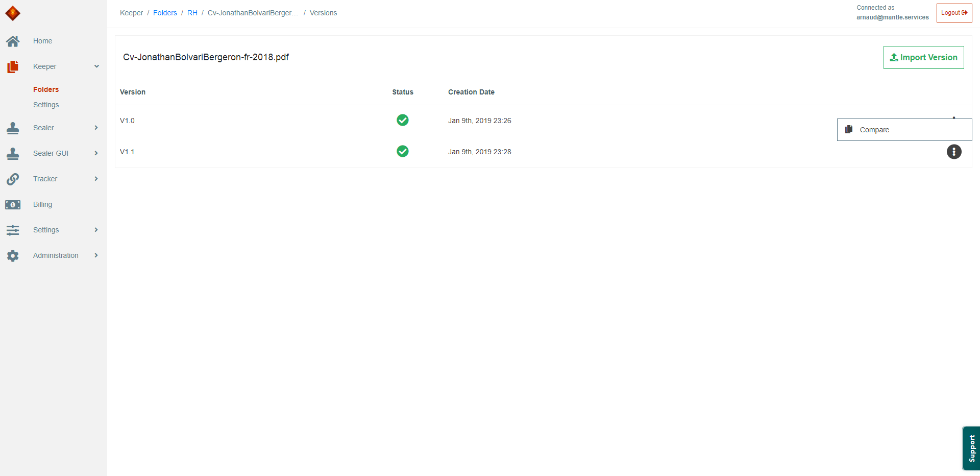Open Administration in the sidebar

click(x=56, y=255)
